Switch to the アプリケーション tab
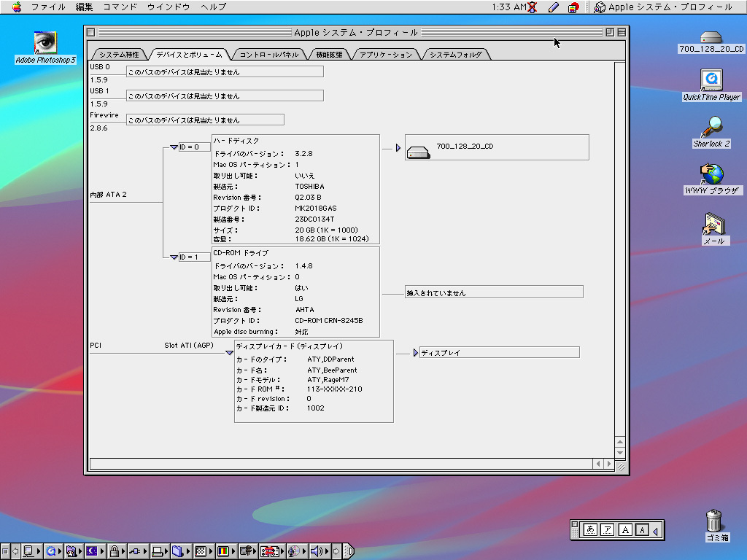 click(x=386, y=54)
